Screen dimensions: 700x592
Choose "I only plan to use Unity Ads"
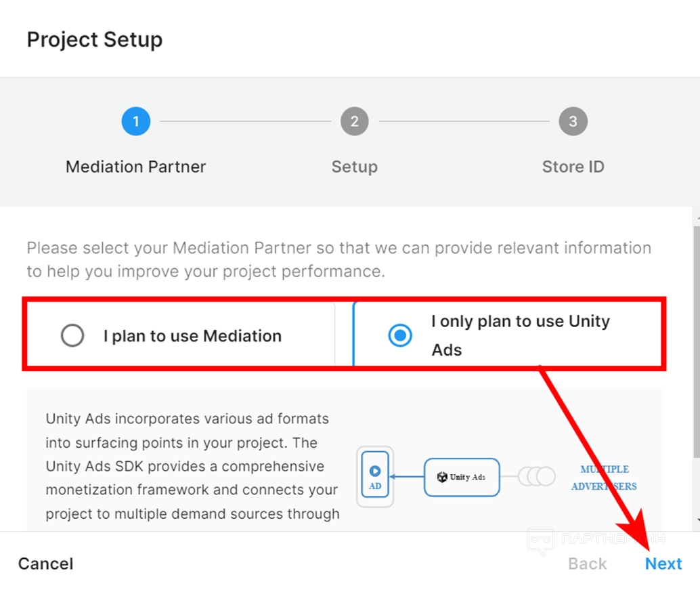coord(400,335)
